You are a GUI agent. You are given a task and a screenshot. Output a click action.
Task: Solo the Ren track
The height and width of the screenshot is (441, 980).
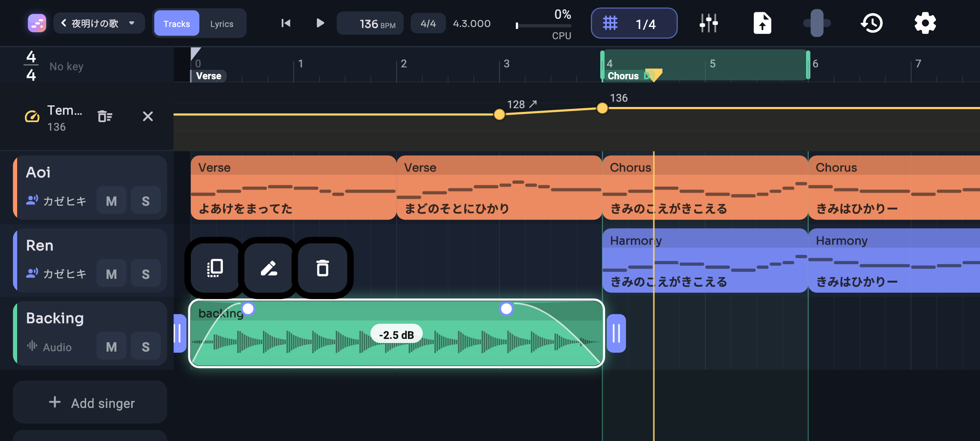pyautogui.click(x=145, y=274)
